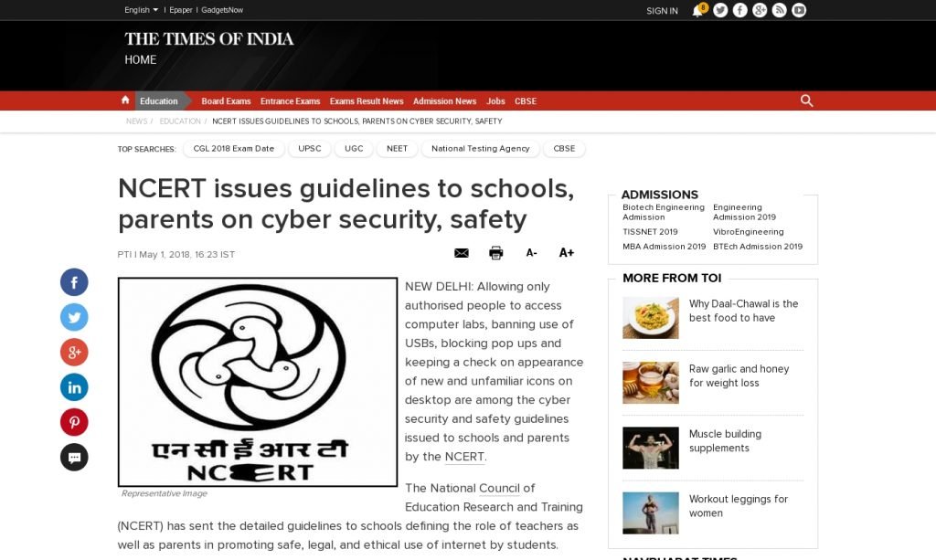Click the SIGN IN link
This screenshot has width=936, height=560.
point(662,11)
